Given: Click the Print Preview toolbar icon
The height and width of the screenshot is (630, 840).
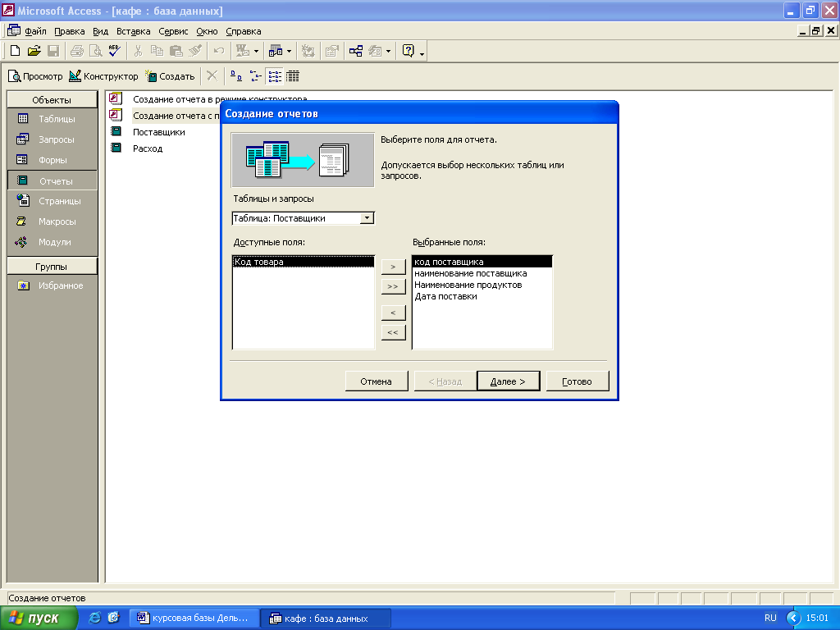Looking at the screenshot, I should [95, 51].
